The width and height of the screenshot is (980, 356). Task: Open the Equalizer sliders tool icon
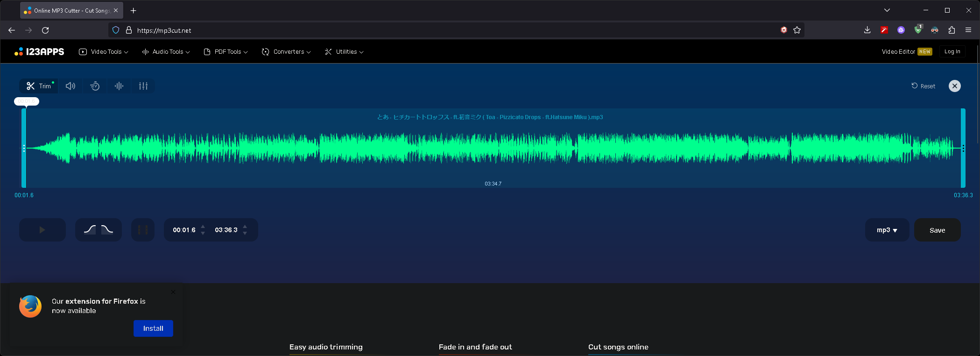click(x=143, y=86)
